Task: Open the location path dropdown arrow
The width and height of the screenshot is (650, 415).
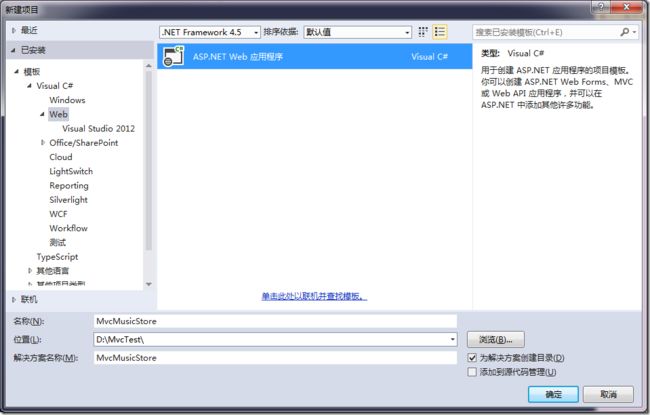Action: (452, 339)
